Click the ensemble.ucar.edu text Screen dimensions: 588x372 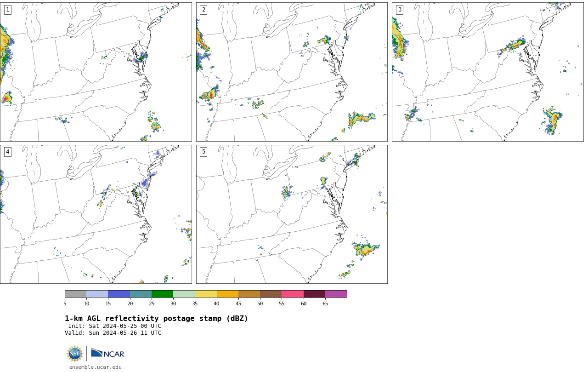[x=96, y=367]
